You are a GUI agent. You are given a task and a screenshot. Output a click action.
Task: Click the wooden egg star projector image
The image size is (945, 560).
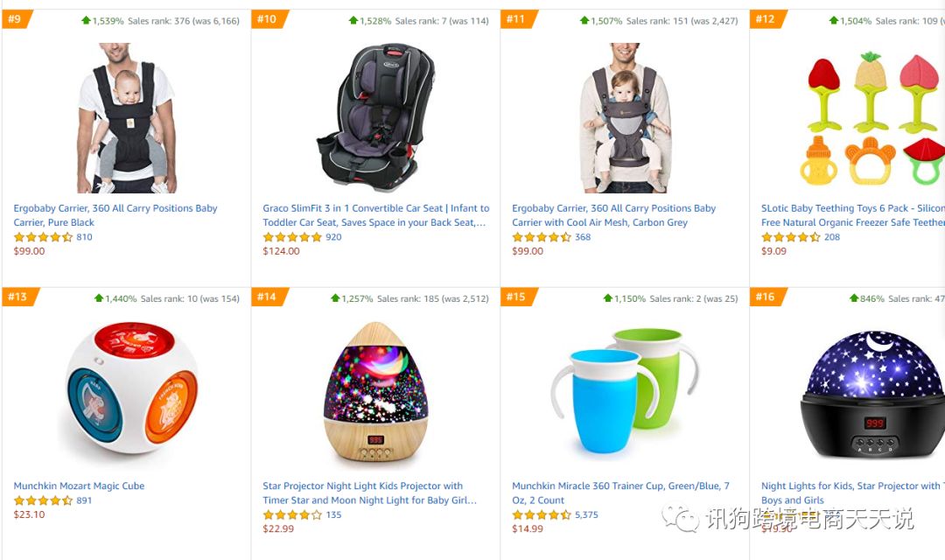pyautogui.click(x=375, y=392)
